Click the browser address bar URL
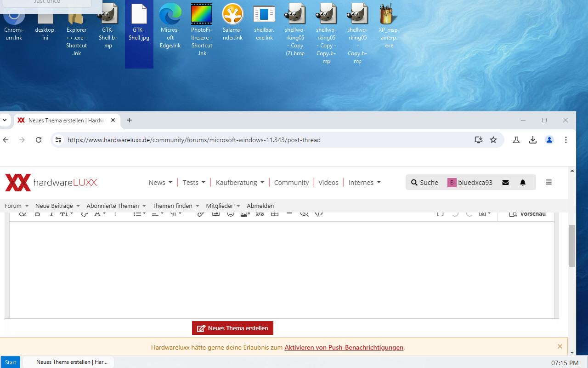588x368 pixels. click(194, 140)
